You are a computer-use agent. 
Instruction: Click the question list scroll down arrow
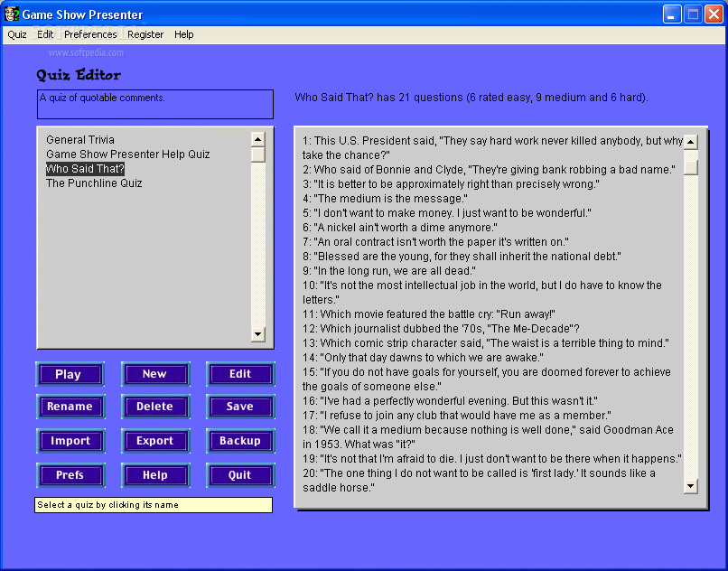point(691,486)
